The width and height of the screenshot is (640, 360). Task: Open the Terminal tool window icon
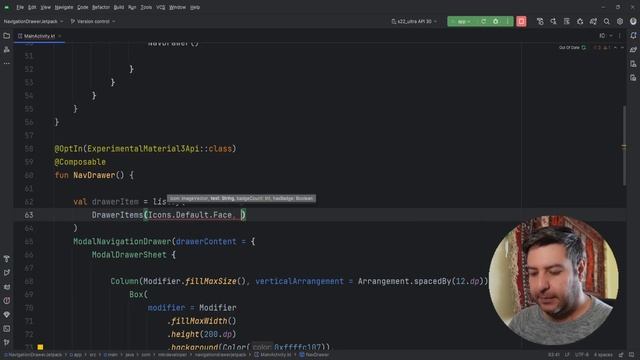pyautogui.click(x=7, y=329)
